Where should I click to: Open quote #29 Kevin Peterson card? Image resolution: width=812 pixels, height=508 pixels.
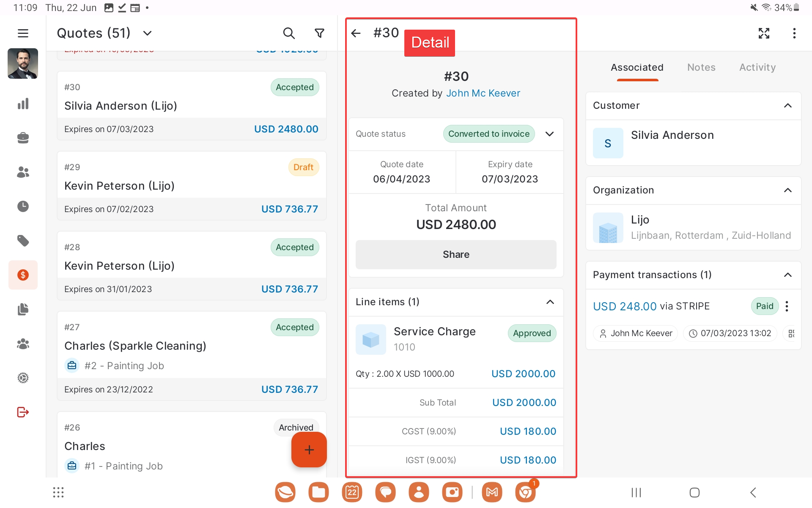pos(192,185)
